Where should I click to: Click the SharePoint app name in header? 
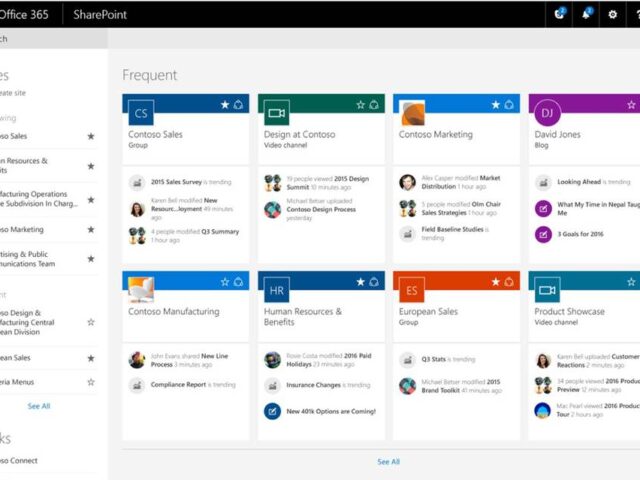point(100,15)
